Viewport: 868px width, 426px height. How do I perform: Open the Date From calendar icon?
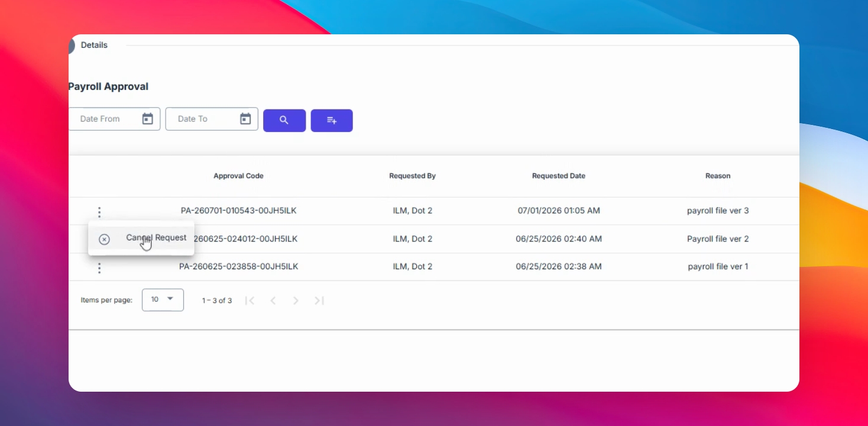[148, 119]
